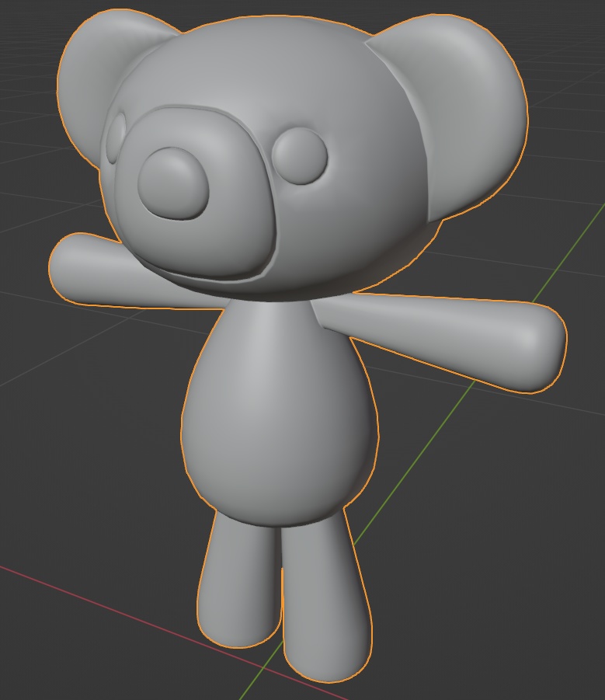Select the bear model's round nose
605x700 pixels.
[x=173, y=183]
